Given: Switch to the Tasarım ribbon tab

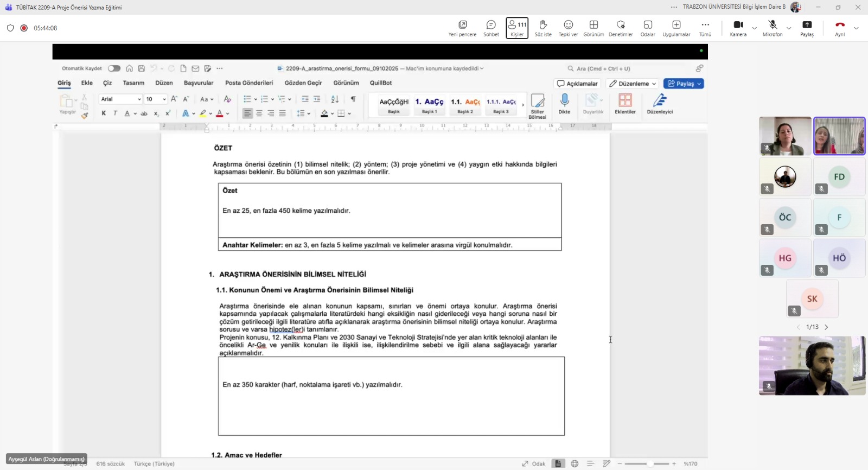Looking at the screenshot, I should (x=133, y=83).
